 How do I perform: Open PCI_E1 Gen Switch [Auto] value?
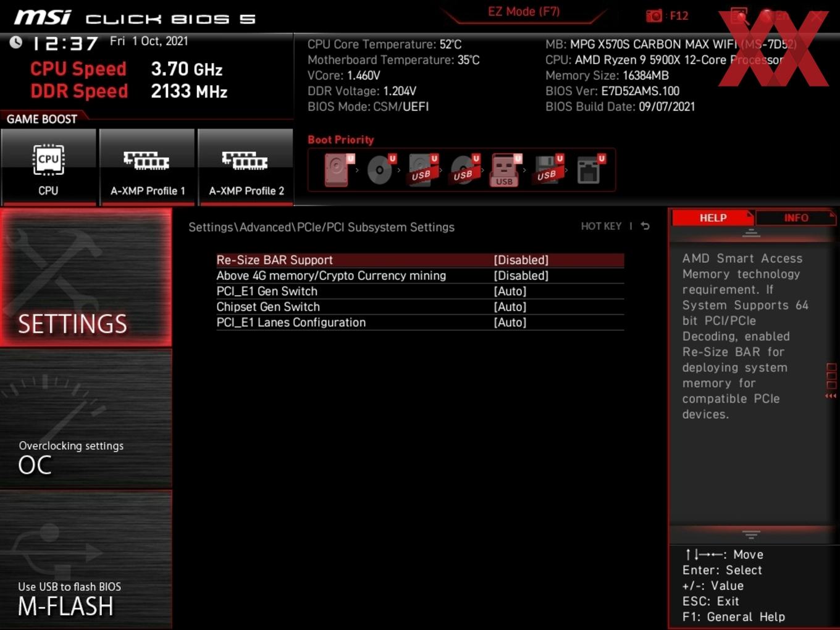510,291
